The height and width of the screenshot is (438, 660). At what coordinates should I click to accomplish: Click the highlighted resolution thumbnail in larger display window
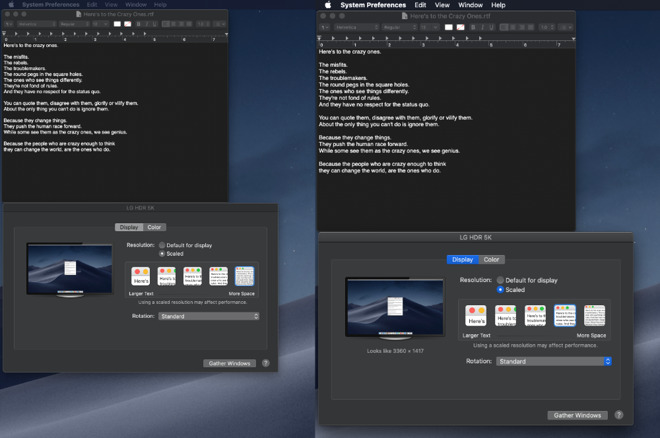pos(565,316)
